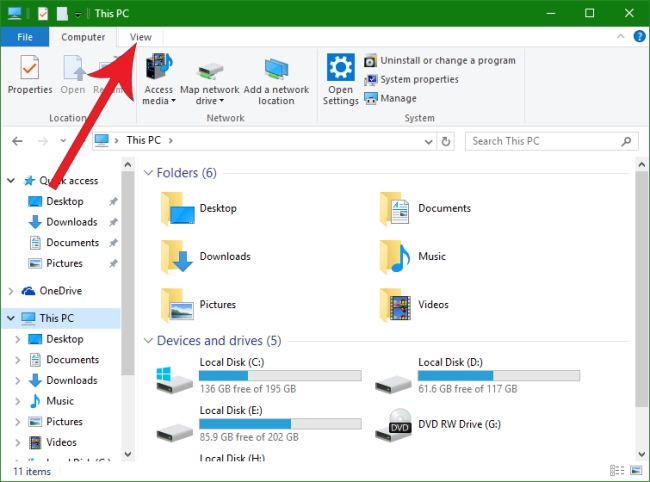
Task: Click Add a network location
Action: coord(276,81)
